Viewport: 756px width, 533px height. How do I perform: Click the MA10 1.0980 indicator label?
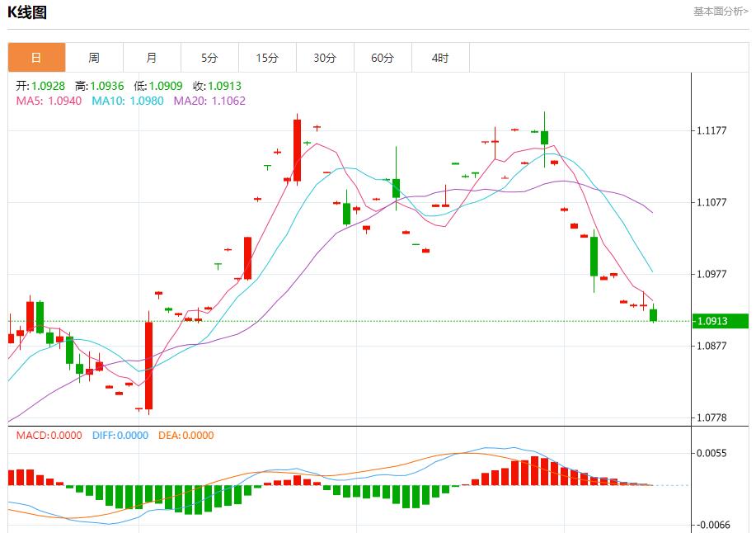pos(127,101)
